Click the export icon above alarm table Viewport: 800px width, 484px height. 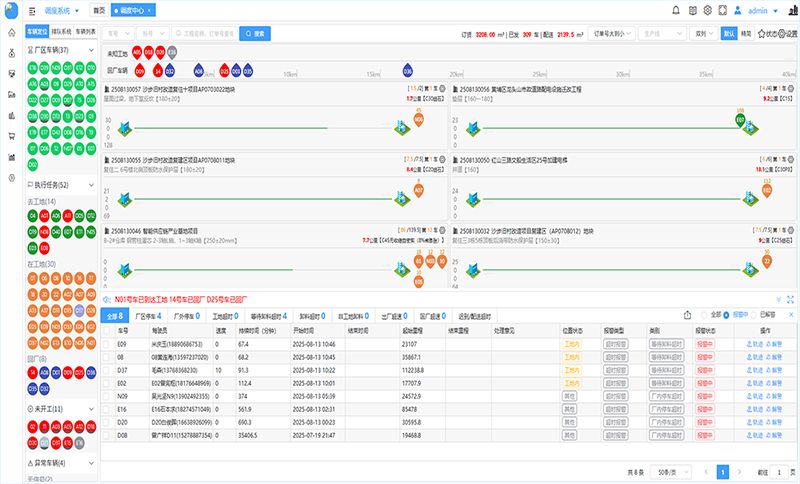(687, 314)
